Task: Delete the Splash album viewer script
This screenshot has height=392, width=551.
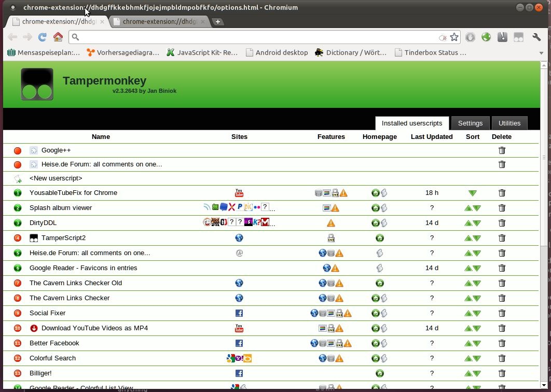Action: 502,208
